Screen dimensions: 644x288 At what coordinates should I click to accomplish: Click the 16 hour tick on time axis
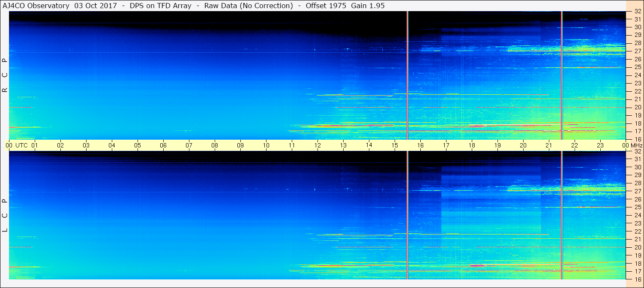pyautogui.click(x=420, y=145)
